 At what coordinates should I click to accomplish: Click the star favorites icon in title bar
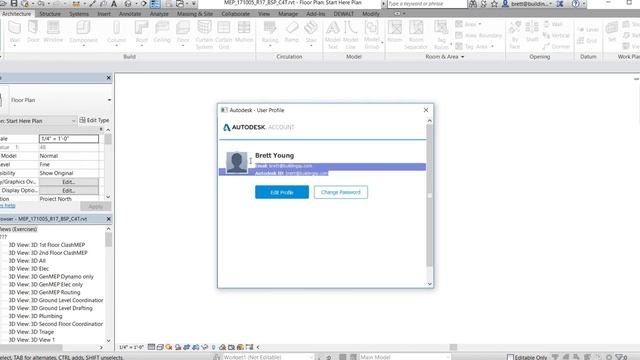click(x=494, y=4)
